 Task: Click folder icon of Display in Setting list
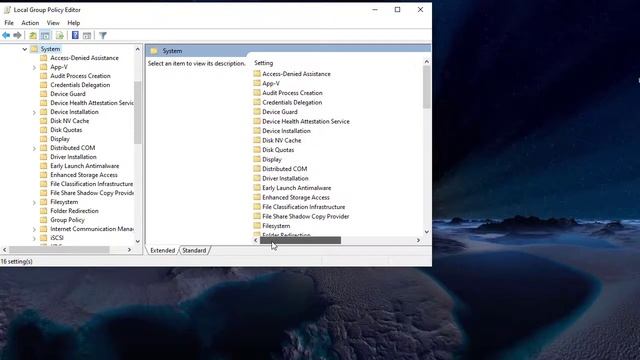(x=257, y=159)
